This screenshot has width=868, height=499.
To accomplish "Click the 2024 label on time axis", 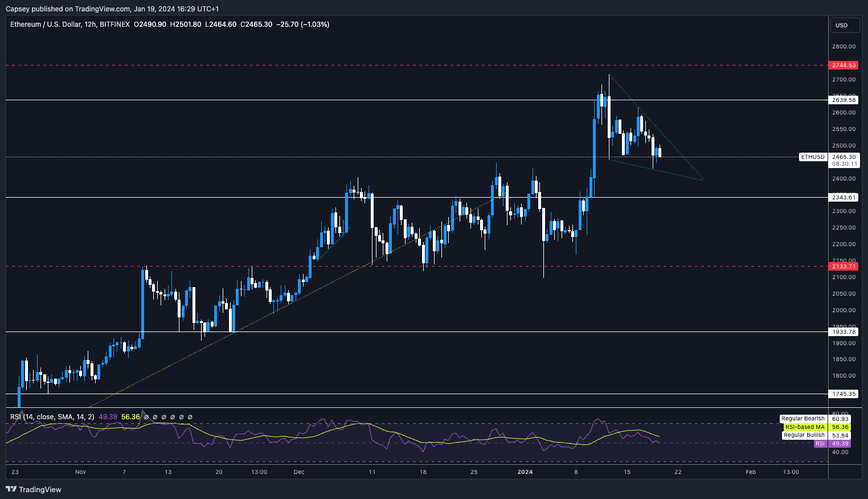I will click(x=525, y=472).
